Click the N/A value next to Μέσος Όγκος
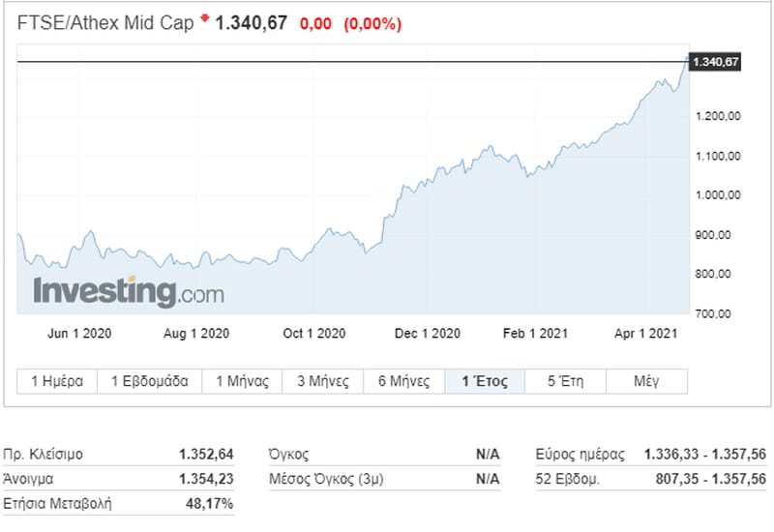774x532 pixels. point(488,479)
